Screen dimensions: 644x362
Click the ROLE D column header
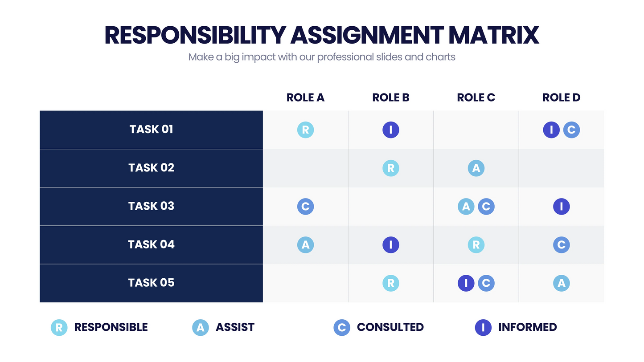pos(561,98)
